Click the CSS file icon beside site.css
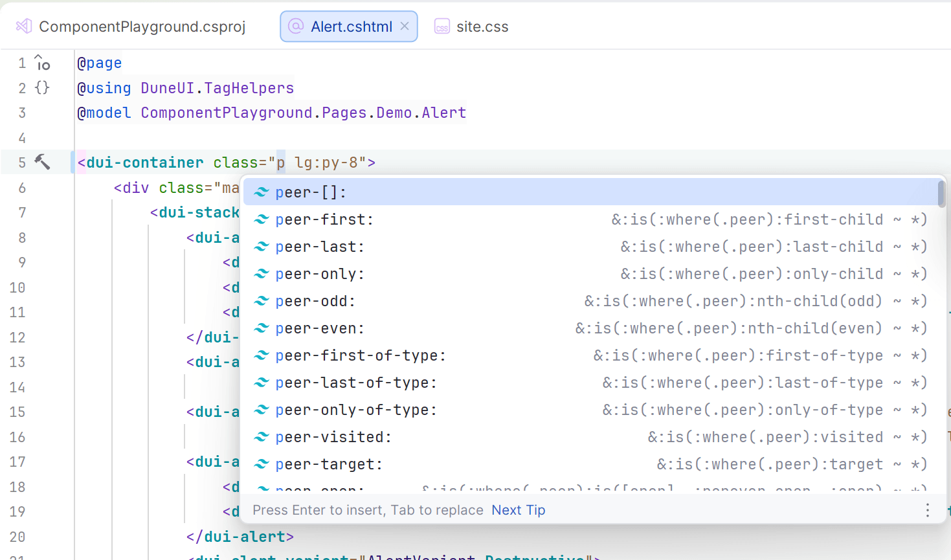Image resolution: width=951 pixels, height=560 pixels. (x=442, y=27)
